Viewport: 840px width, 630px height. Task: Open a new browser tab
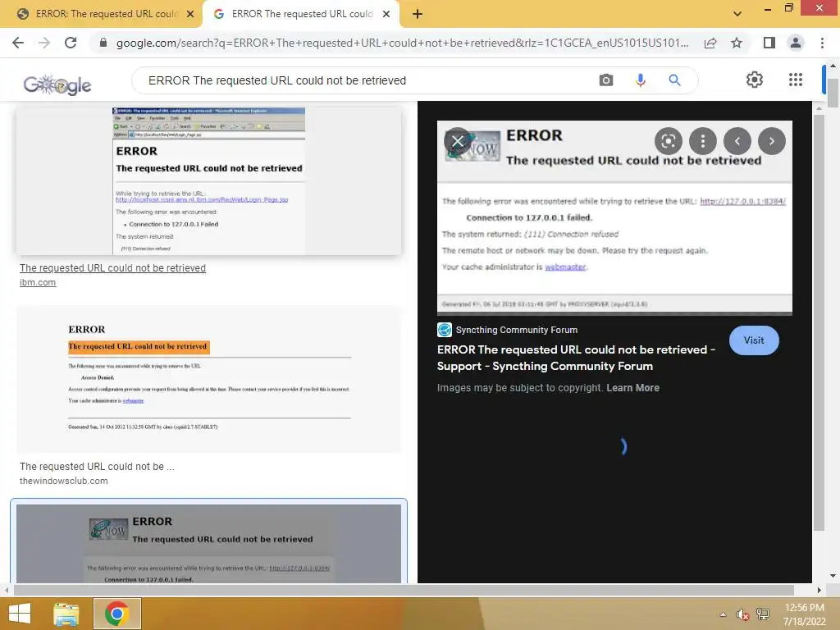click(x=418, y=14)
